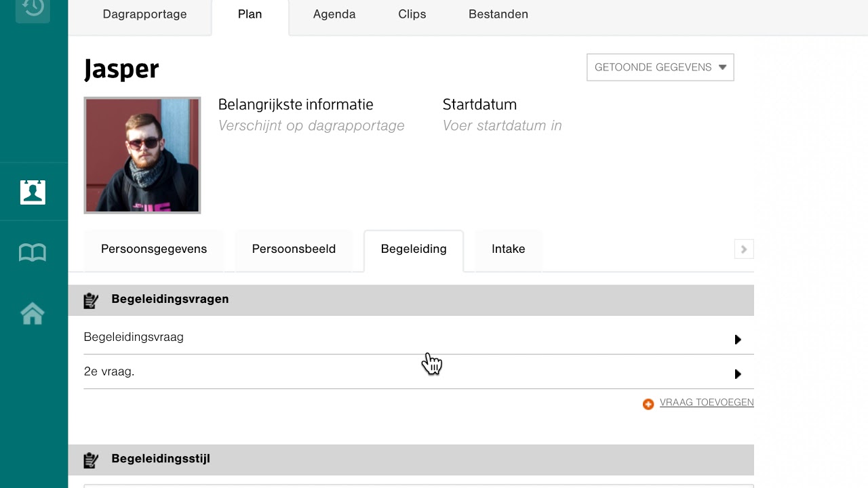The height and width of the screenshot is (488, 868).
Task: Click the 'Verschijnt op dagrapportage' field
Action: point(311,126)
